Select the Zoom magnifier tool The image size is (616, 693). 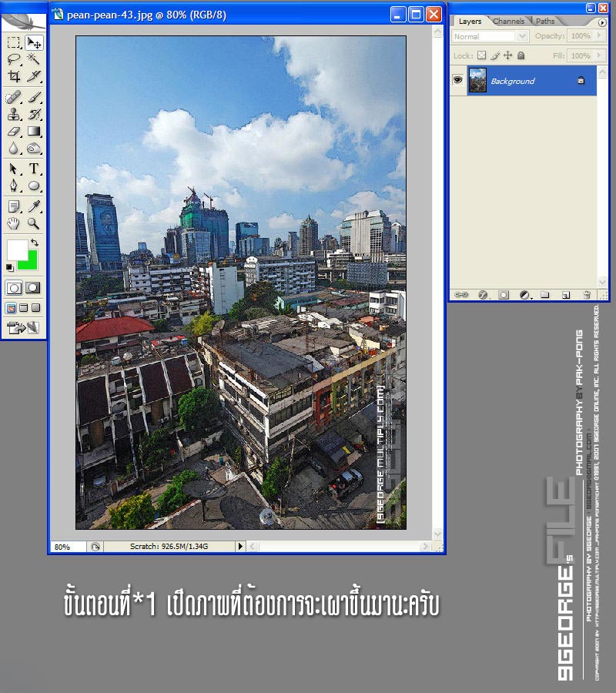coord(34,223)
